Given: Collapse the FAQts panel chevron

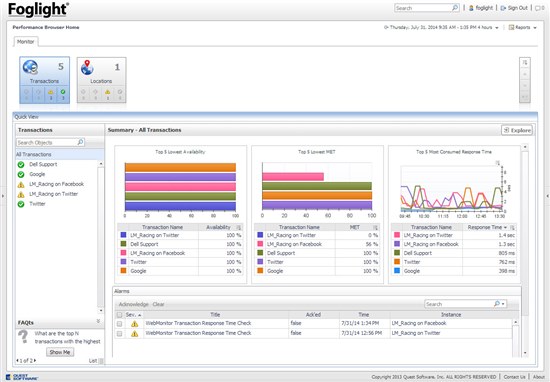Looking at the screenshot, I should coord(98,321).
